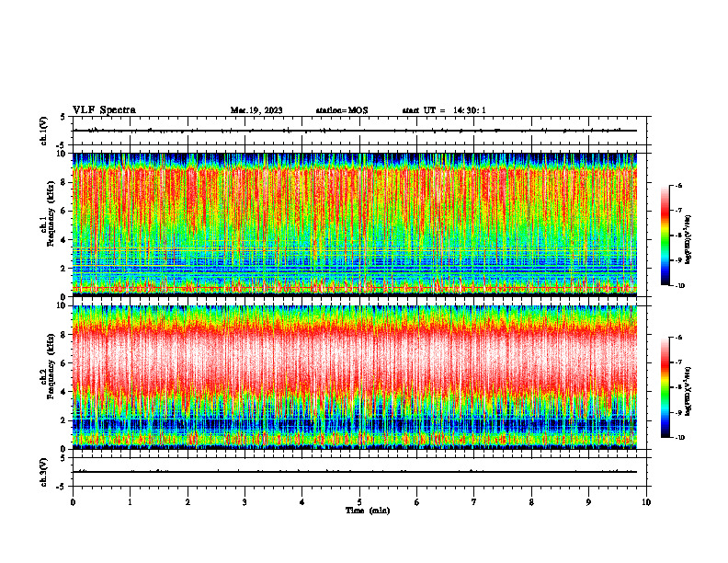
Task: Click inside the ch.1 spectrogram panel
Action: [355, 224]
